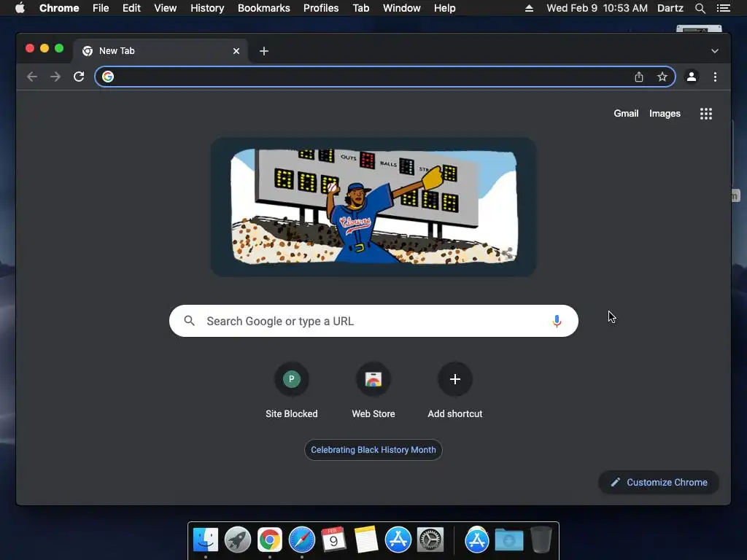Open the Profiles menu
Image resolution: width=747 pixels, height=560 pixels.
pos(321,8)
